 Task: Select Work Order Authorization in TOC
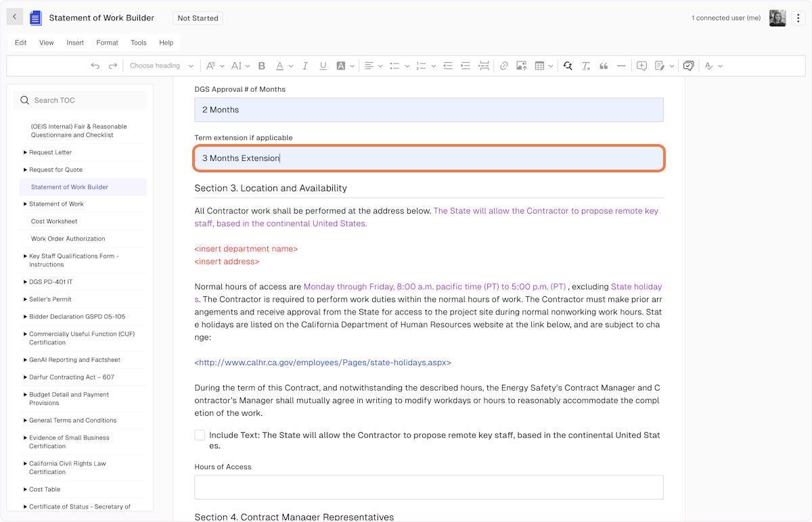(x=68, y=239)
